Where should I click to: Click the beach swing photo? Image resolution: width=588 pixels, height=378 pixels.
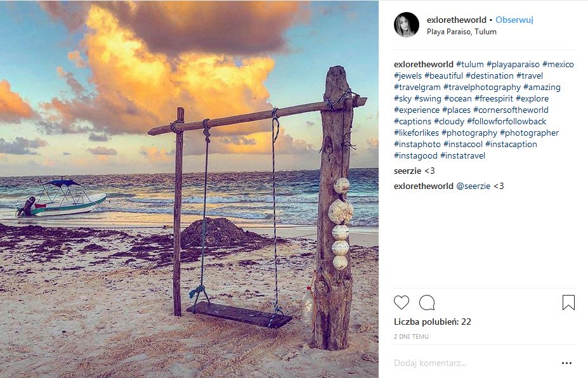[189, 189]
